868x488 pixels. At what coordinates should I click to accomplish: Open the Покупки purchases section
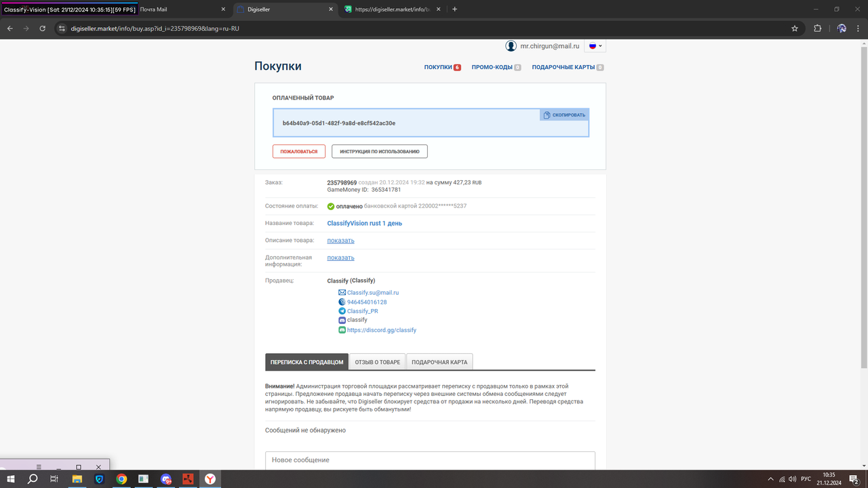(442, 67)
